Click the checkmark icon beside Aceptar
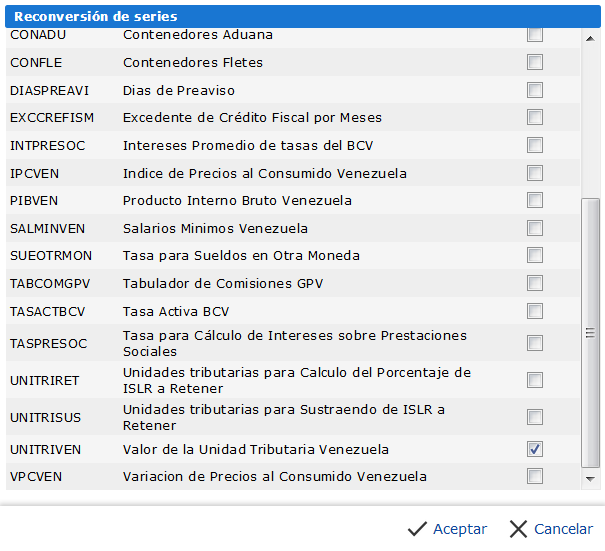Image resolution: width=605 pixels, height=551 pixels. pos(418,528)
